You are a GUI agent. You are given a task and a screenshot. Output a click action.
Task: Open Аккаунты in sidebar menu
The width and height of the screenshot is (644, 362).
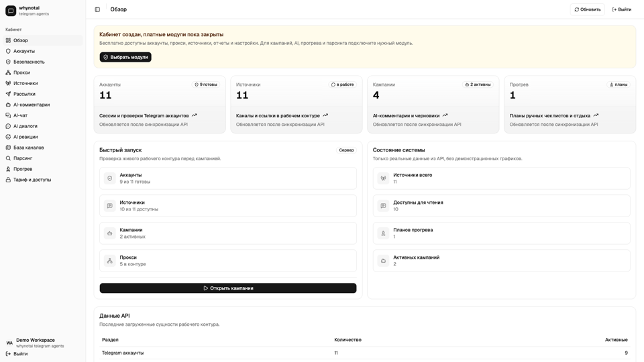[x=43, y=51]
